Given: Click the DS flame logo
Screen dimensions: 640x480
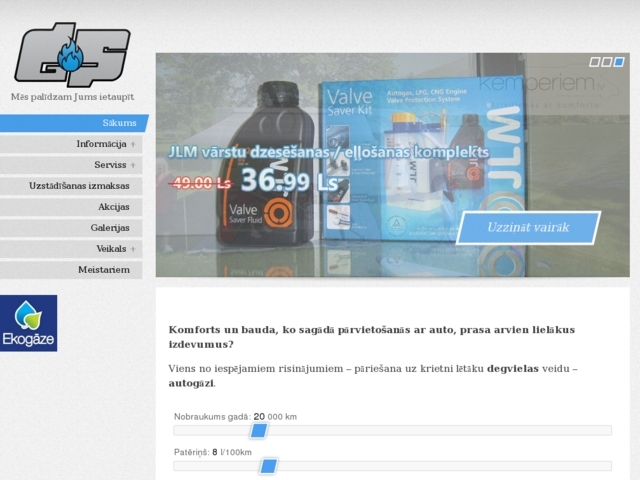Looking at the screenshot, I should (73, 55).
